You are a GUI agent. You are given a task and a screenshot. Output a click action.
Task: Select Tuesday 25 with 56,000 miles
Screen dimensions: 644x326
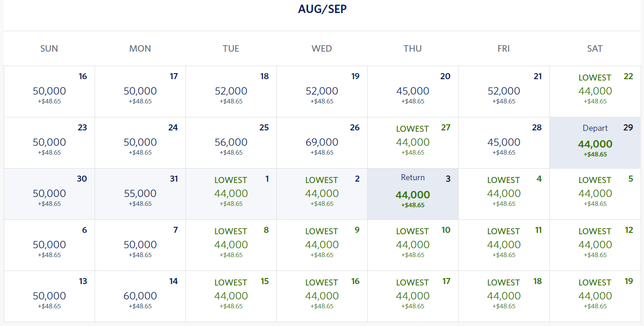[231, 143]
